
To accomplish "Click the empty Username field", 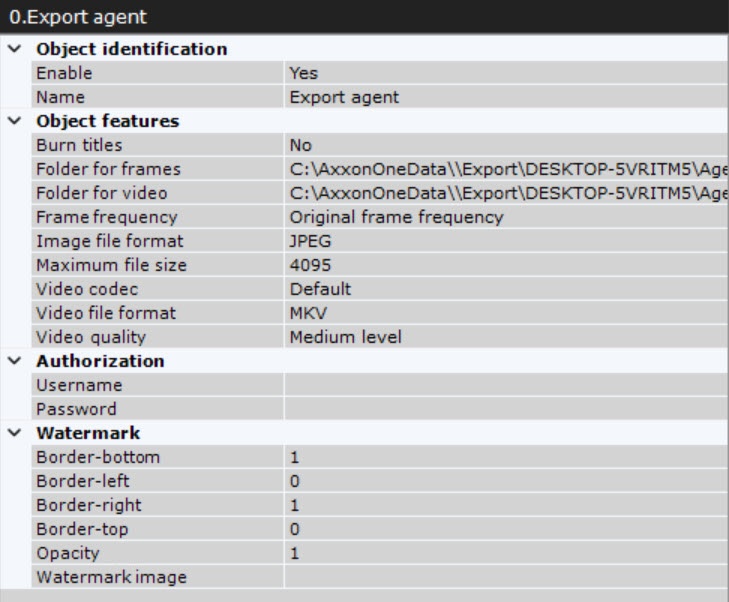I will pyautogui.click(x=505, y=385).
